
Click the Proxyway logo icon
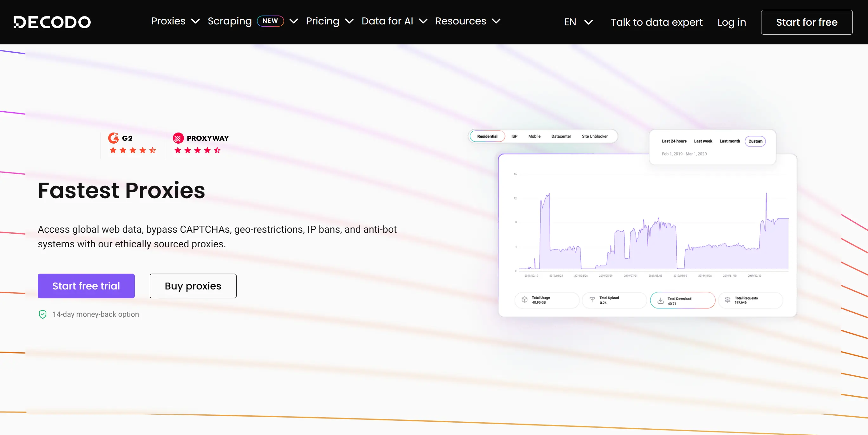click(178, 138)
